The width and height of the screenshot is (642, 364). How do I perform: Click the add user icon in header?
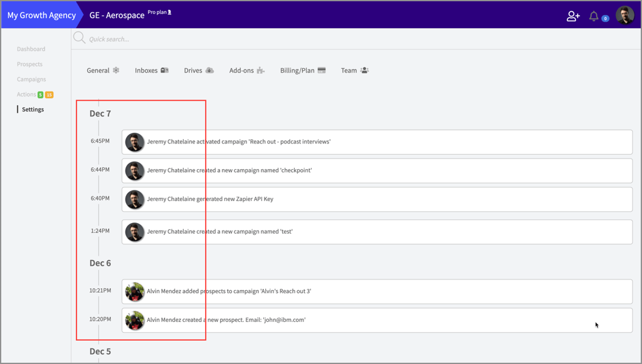point(573,16)
